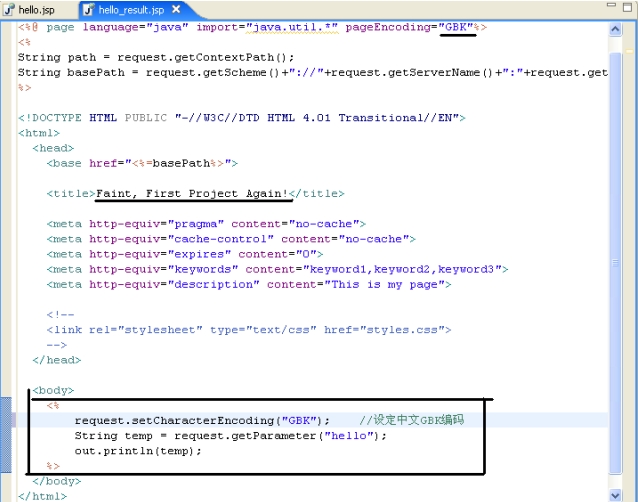Click the closing </body> tag

[x=57, y=481]
